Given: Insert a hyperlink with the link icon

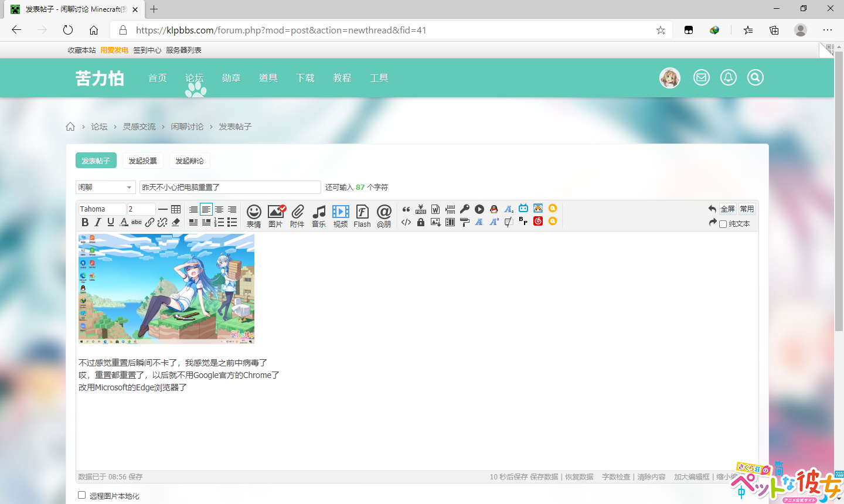Looking at the screenshot, I should click(150, 222).
